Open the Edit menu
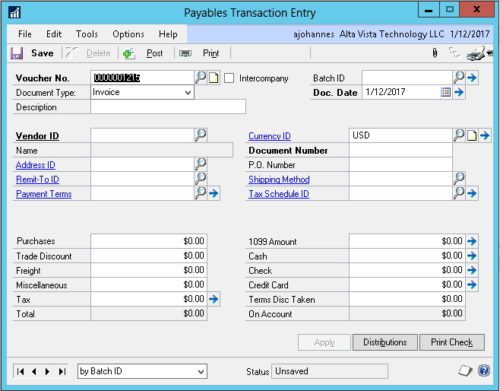Screen dimensions: 500x391 coord(54,34)
